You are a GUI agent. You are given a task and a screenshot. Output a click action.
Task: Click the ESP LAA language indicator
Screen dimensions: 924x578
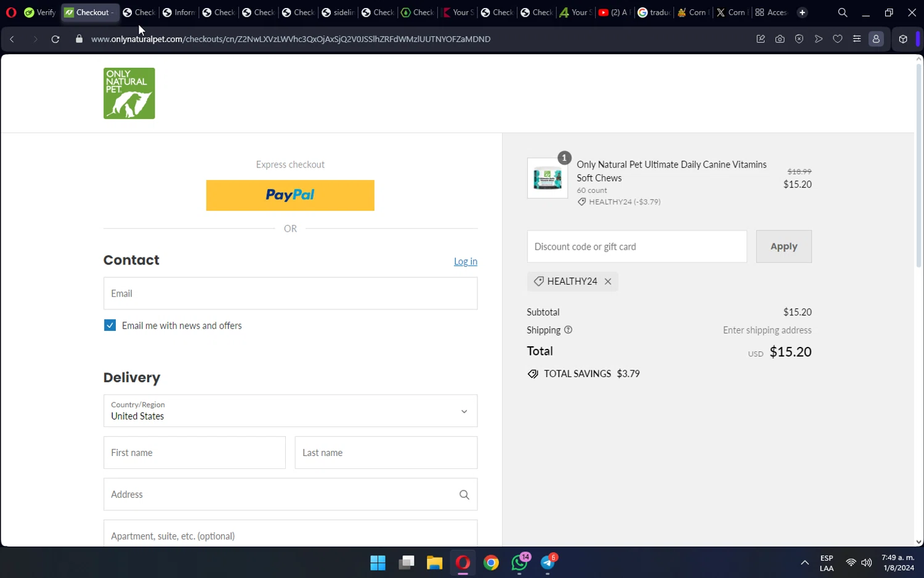(827, 563)
